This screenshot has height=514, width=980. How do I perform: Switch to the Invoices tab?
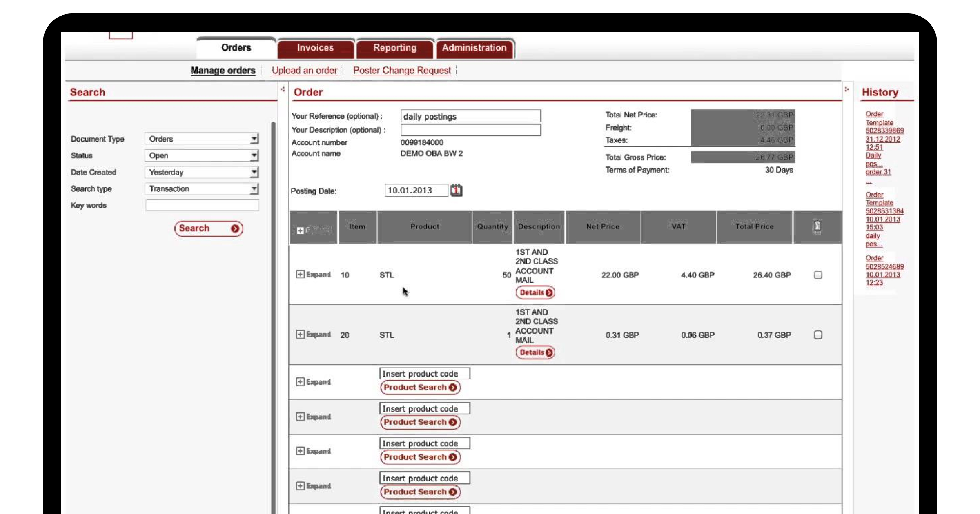[315, 48]
